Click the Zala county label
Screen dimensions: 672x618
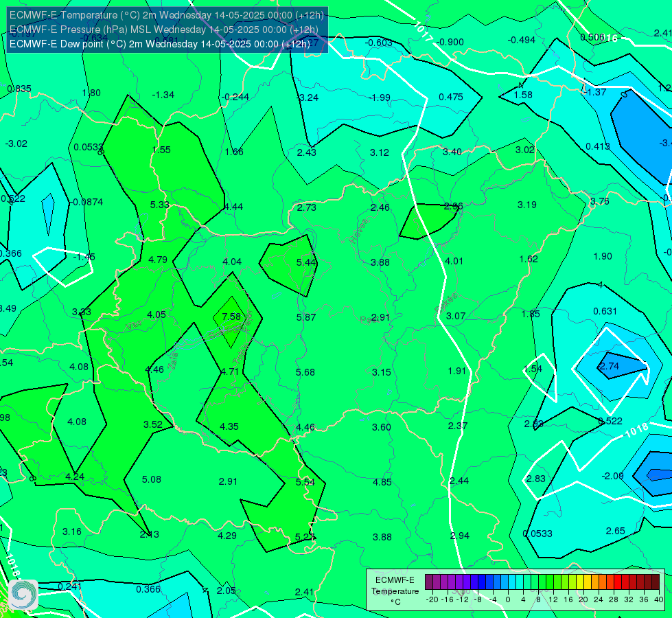point(173,361)
